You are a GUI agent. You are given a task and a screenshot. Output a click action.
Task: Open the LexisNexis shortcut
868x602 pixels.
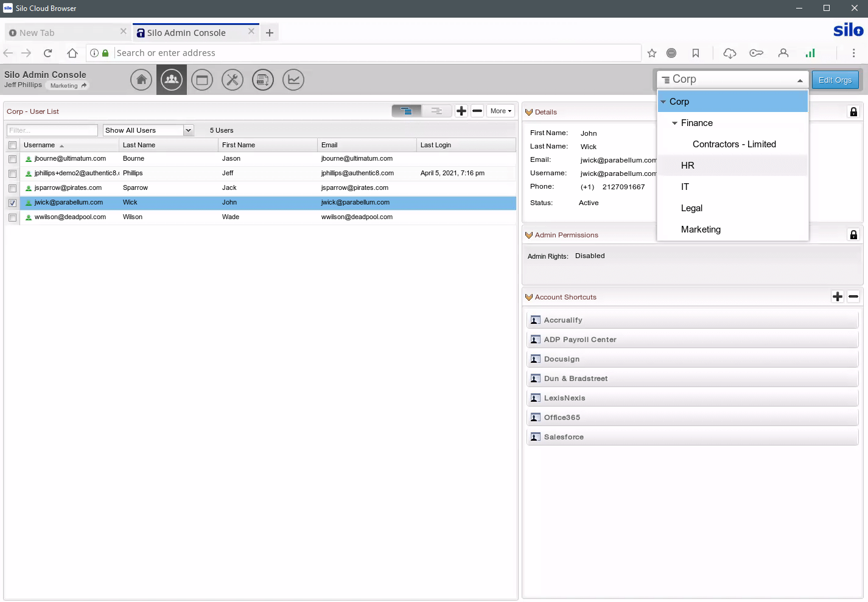click(x=692, y=398)
